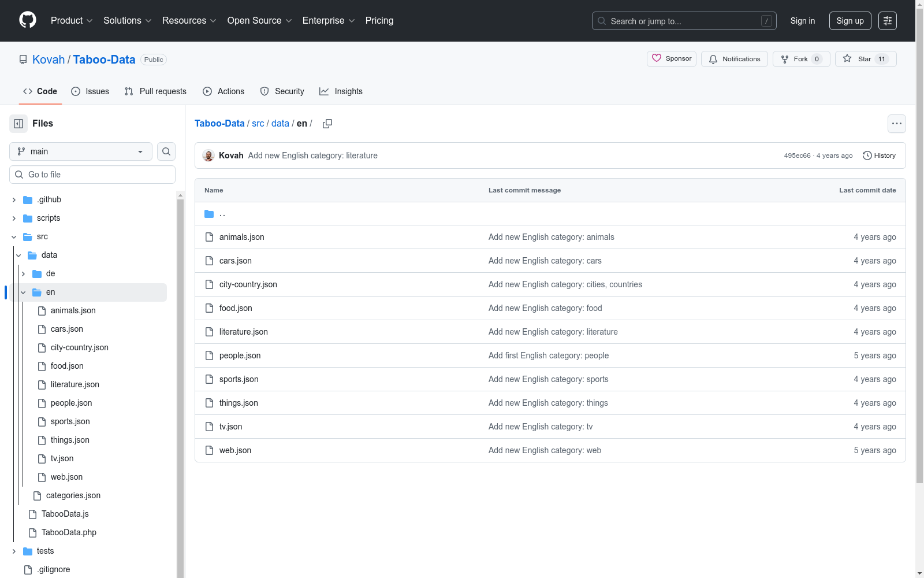The image size is (924, 578).
Task: Open the Kovah owner link
Action: [49, 60]
